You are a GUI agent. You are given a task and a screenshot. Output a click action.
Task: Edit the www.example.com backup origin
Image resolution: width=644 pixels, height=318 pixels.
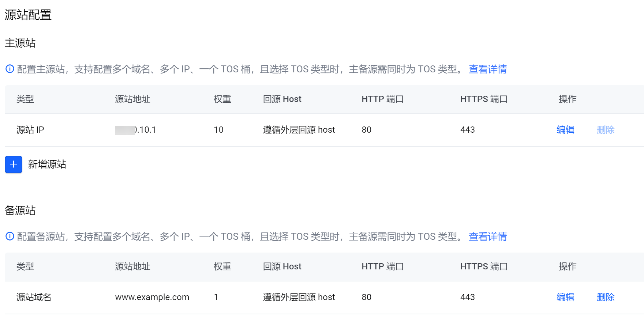(x=565, y=297)
